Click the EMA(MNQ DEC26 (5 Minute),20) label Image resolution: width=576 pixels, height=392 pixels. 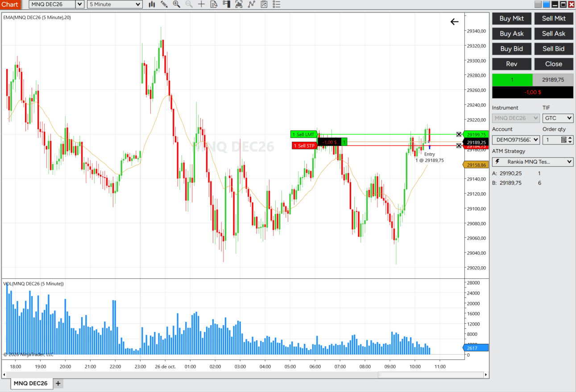pyautogui.click(x=37, y=17)
